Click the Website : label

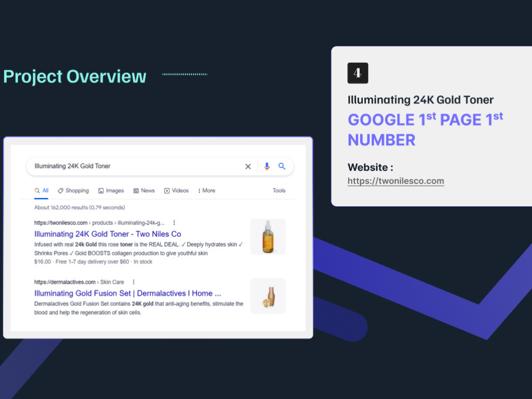[x=370, y=167]
